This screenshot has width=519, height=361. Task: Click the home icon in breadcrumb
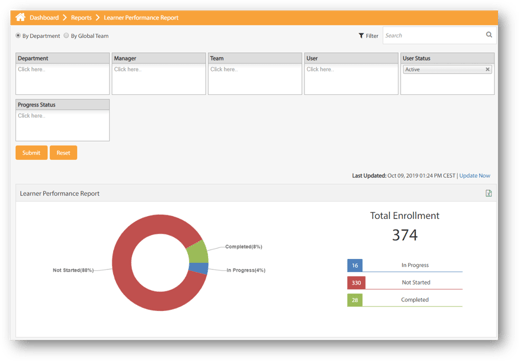[20, 17]
